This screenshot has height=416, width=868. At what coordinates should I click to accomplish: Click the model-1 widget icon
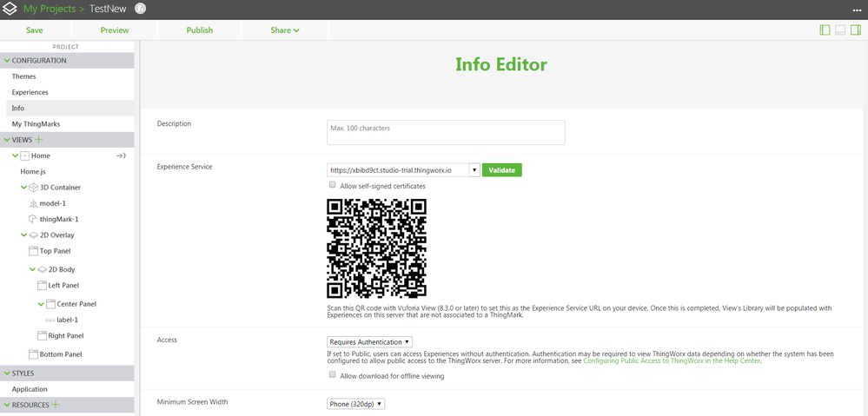(33, 203)
